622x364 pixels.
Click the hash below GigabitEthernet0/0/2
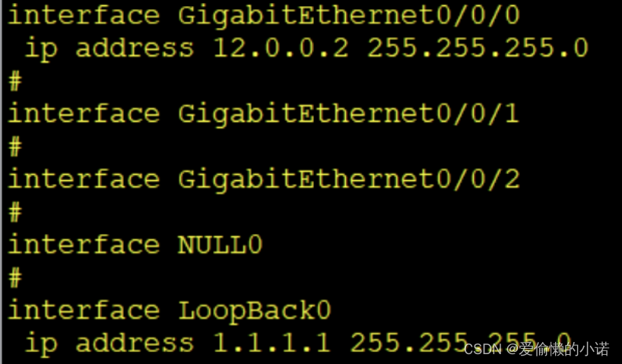15,212
